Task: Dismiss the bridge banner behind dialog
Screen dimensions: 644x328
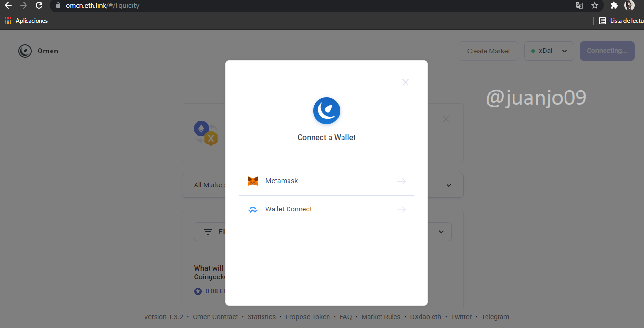Action: (x=446, y=119)
